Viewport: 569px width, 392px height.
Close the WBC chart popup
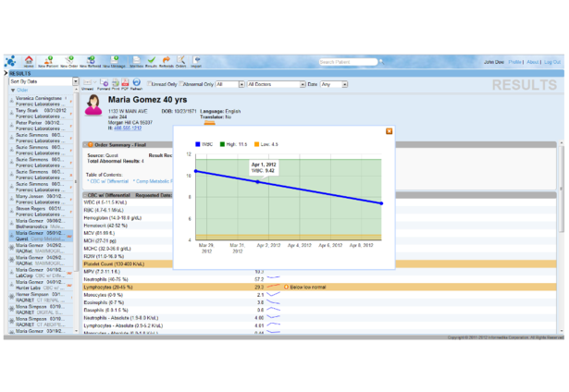389,131
